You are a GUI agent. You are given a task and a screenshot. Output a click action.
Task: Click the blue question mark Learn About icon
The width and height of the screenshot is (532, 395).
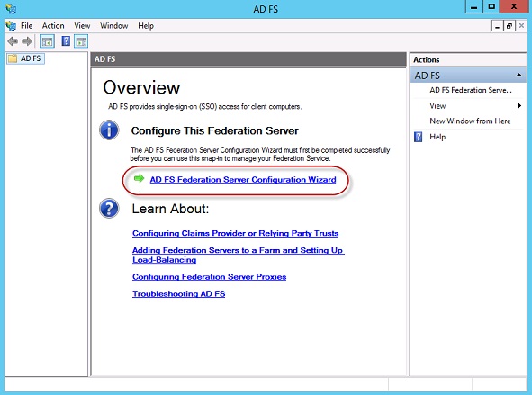(x=109, y=208)
